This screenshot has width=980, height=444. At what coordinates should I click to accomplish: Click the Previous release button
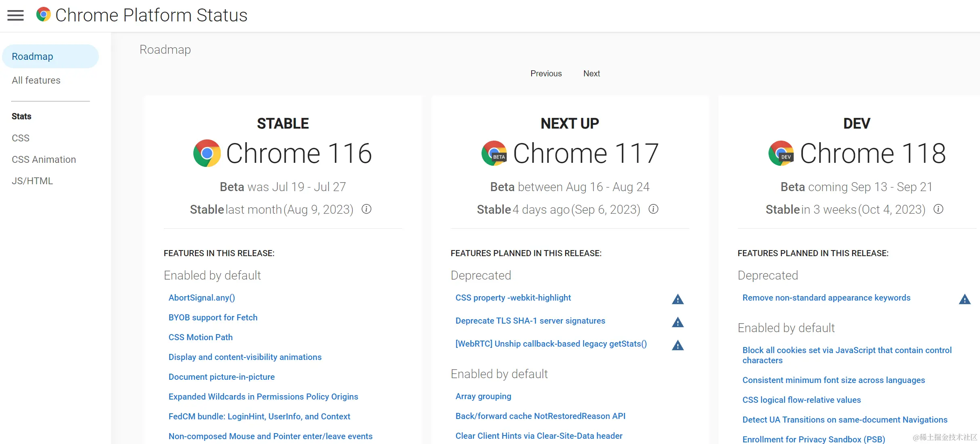(x=546, y=74)
